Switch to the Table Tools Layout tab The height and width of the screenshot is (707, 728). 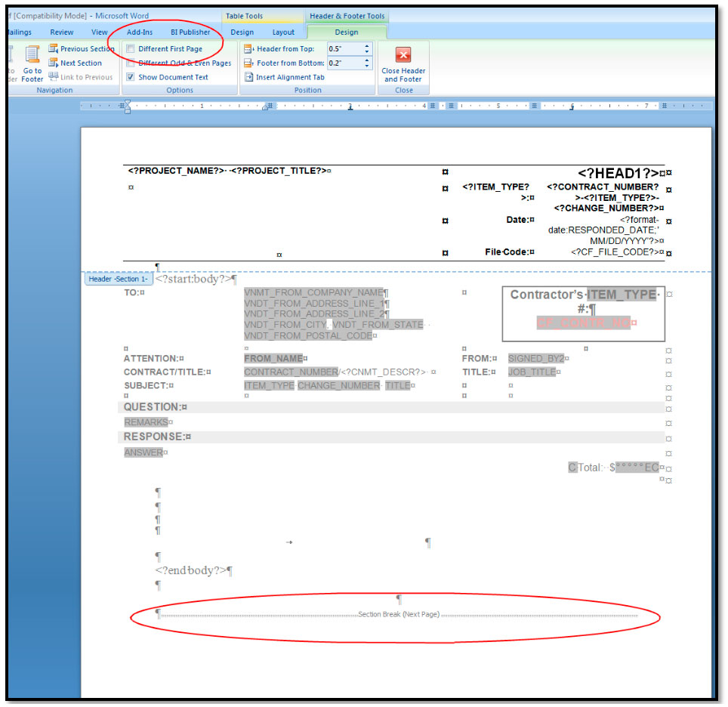[x=283, y=32]
